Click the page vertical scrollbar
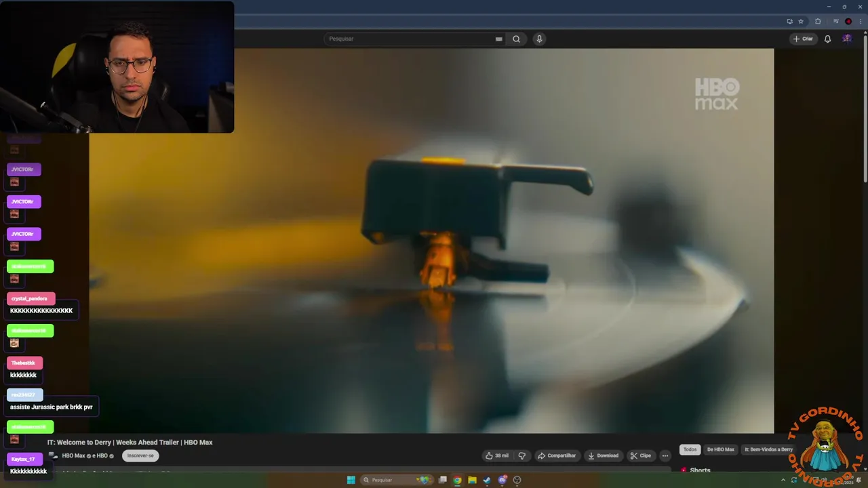Image resolution: width=868 pixels, height=488 pixels. 865,108
